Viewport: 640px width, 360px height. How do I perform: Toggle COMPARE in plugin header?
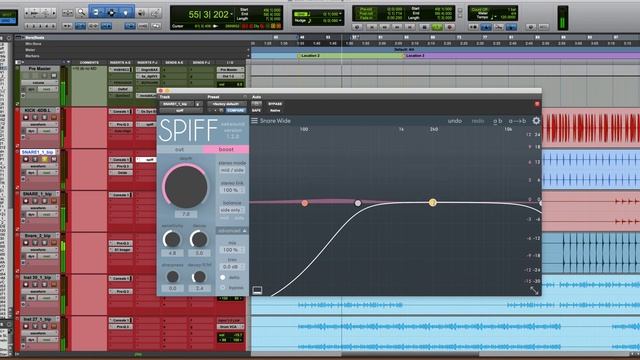click(236, 110)
